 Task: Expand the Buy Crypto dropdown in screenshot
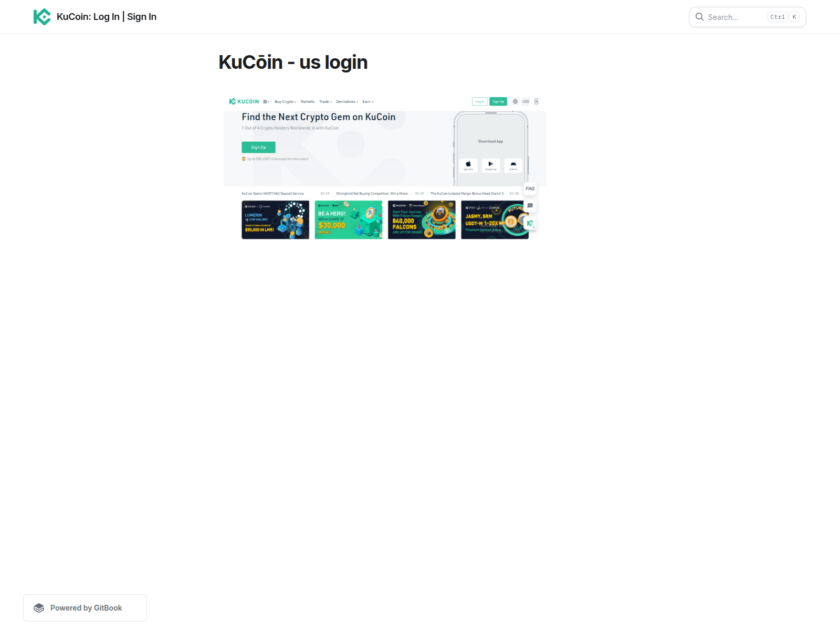point(285,102)
